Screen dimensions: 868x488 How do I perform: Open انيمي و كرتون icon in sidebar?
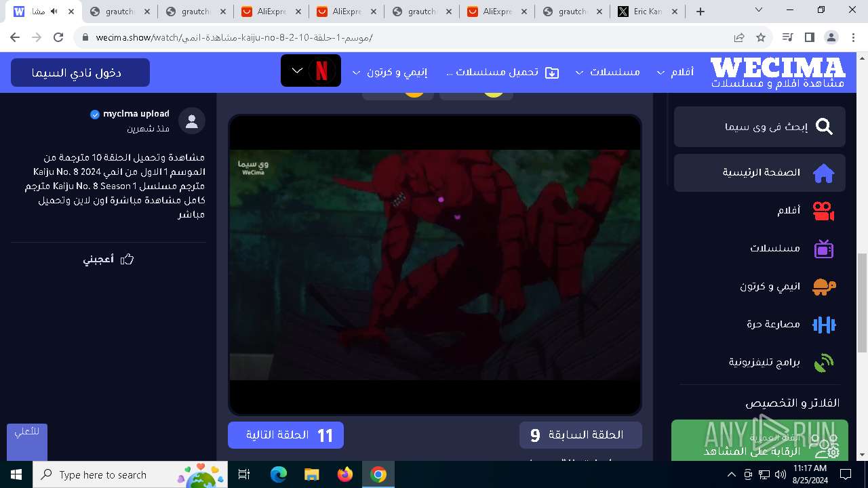tap(823, 287)
